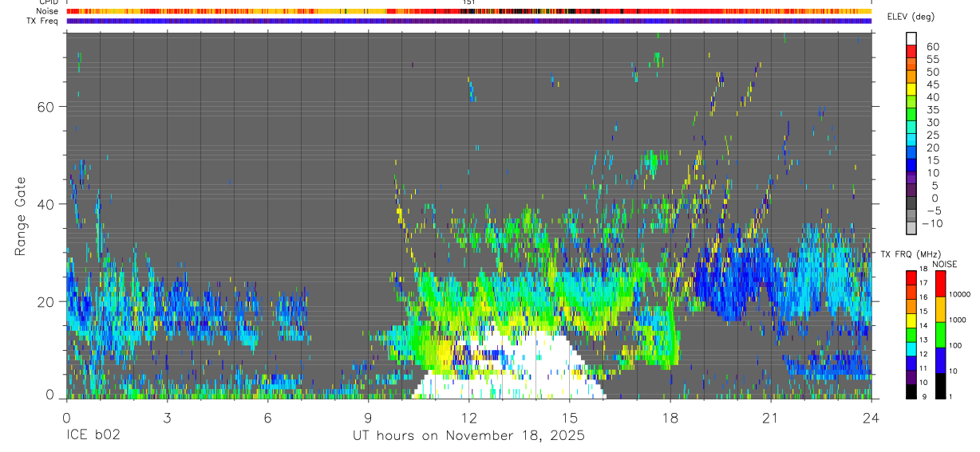980x452 pixels.
Task: Click the 'ICE b02' radar beam label
Action: [x=92, y=436]
